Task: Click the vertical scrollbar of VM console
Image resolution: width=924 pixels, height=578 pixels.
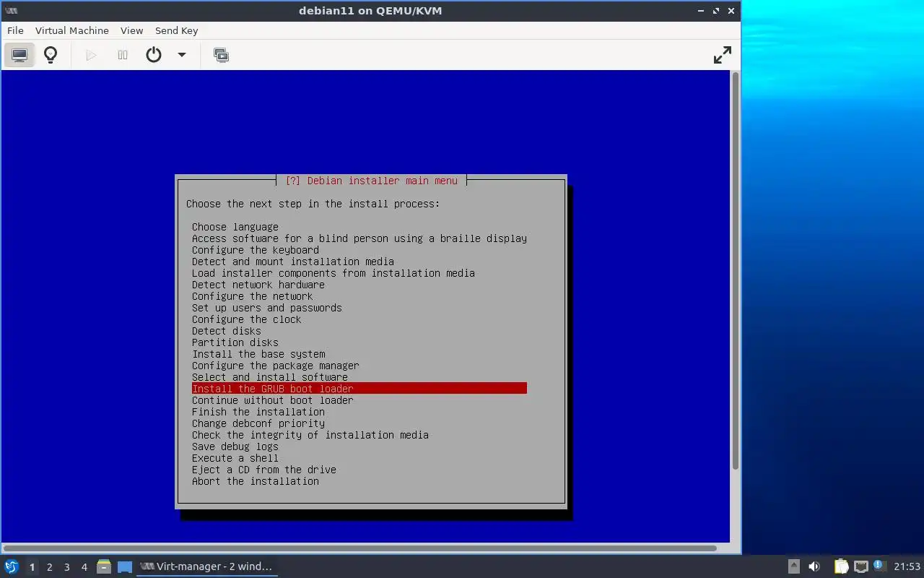Action: (736, 271)
